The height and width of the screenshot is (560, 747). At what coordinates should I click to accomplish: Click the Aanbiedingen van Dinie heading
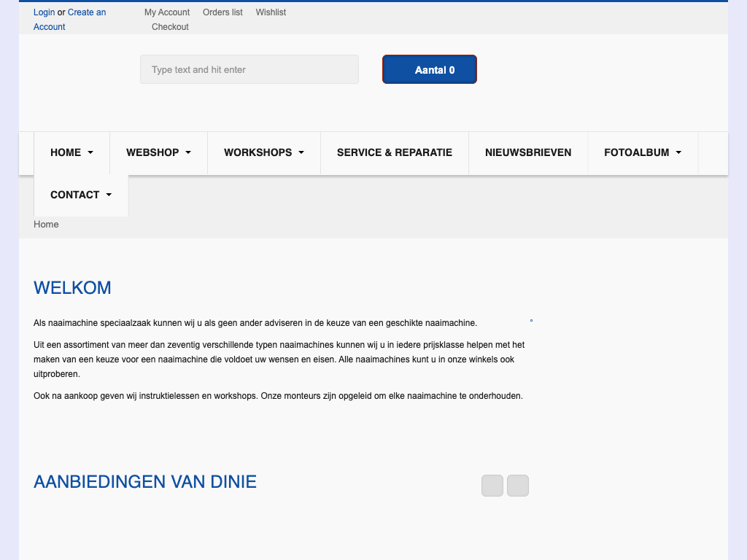(145, 482)
